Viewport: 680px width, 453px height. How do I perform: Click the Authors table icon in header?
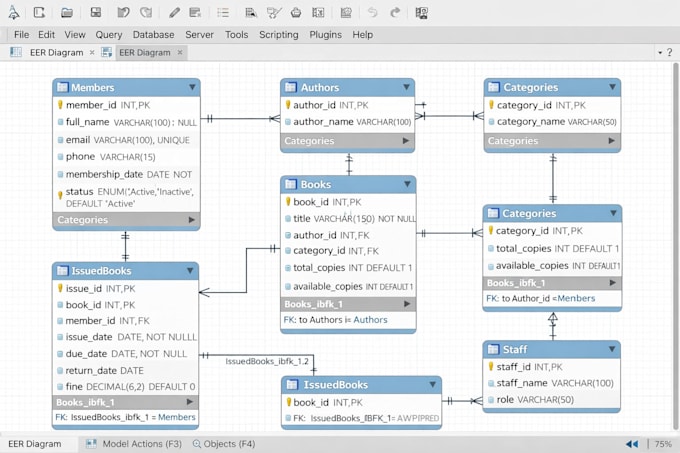click(x=290, y=87)
